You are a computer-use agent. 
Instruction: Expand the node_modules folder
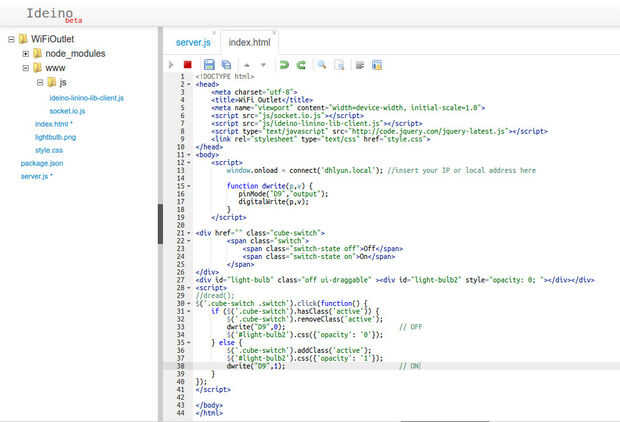pyautogui.click(x=25, y=53)
